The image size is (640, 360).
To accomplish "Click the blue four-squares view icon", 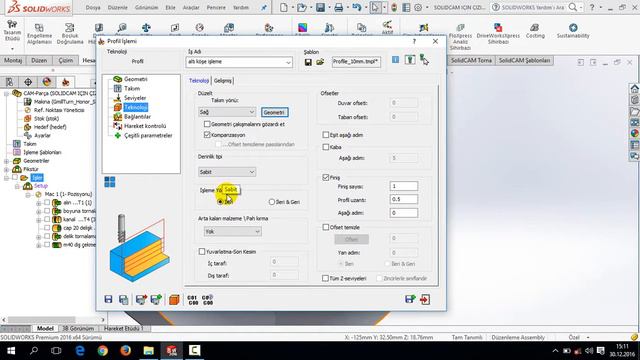I will pos(109,182).
